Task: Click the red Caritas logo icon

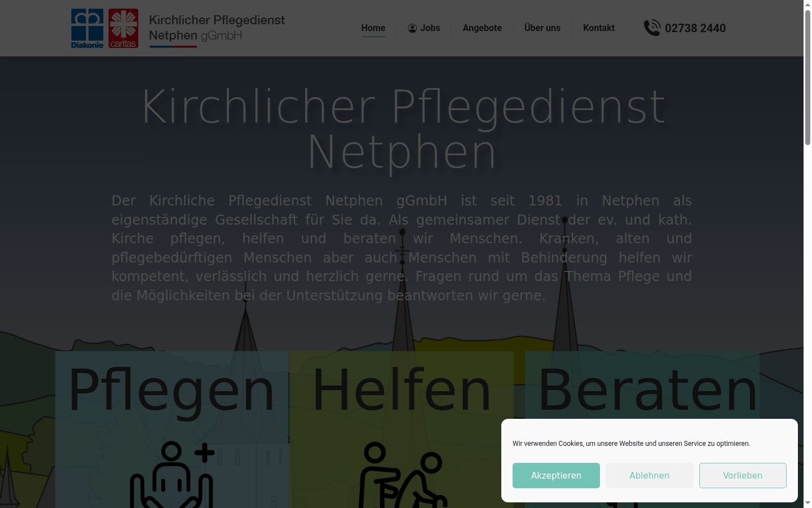Action: pos(123,28)
